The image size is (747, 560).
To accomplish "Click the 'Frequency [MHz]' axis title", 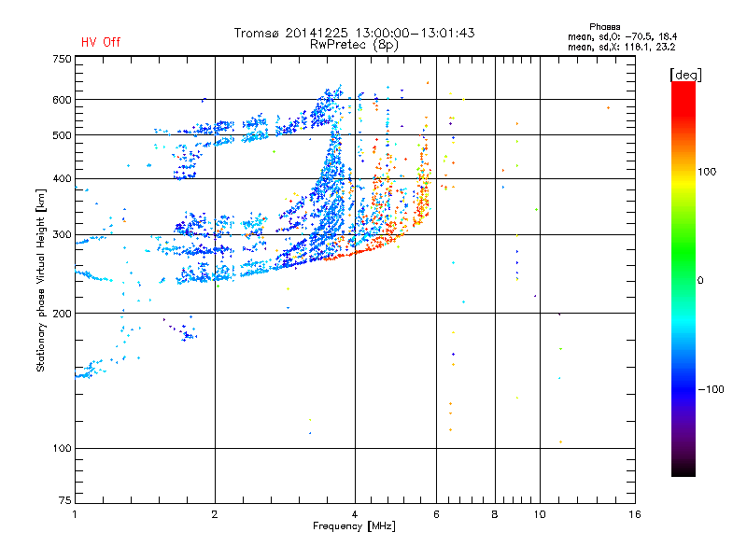I will [x=354, y=526].
